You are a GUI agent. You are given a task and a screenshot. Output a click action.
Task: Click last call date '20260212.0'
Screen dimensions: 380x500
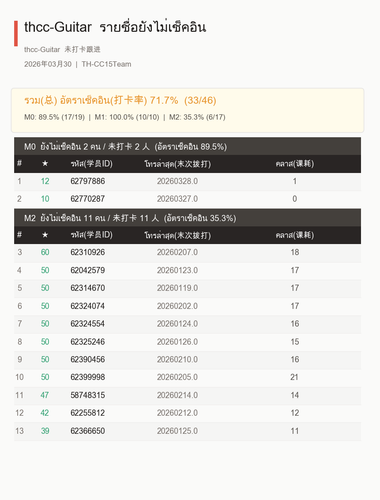(x=177, y=413)
